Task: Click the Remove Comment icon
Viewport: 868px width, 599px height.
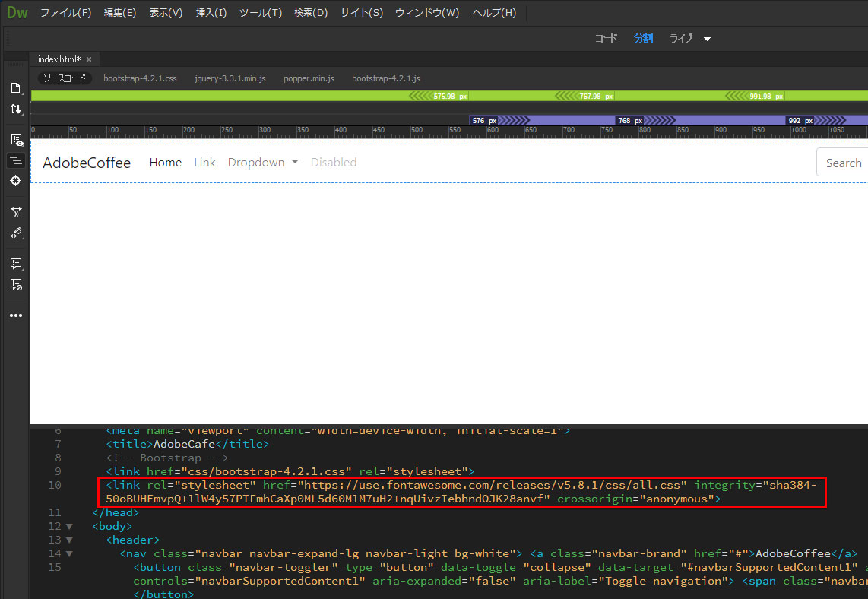Action: pos(15,284)
